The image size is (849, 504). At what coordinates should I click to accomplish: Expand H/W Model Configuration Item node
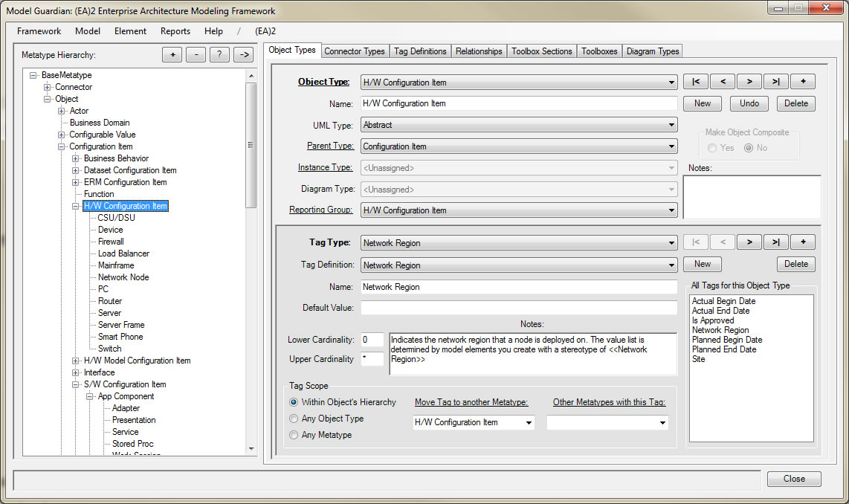pyautogui.click(x=76, y=361)
